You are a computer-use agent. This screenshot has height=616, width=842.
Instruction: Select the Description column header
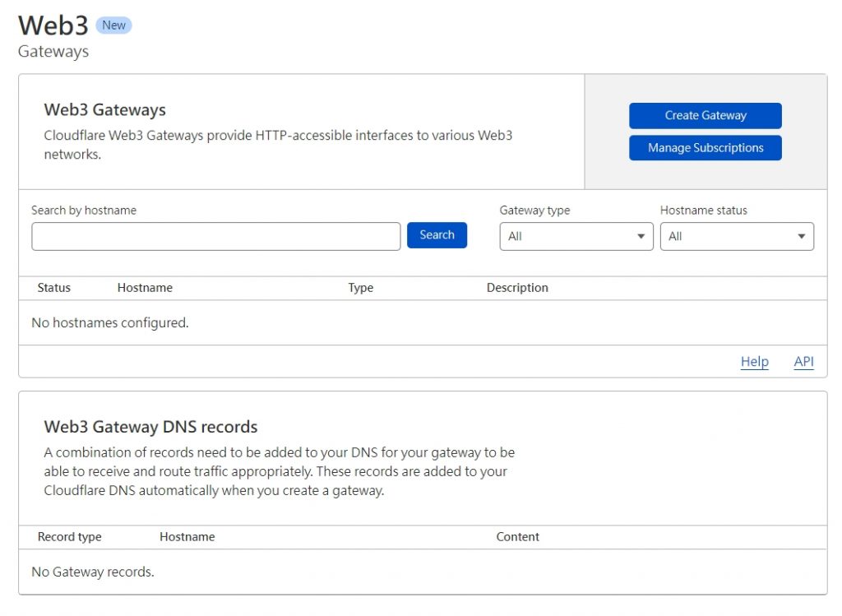pos(517,288)
